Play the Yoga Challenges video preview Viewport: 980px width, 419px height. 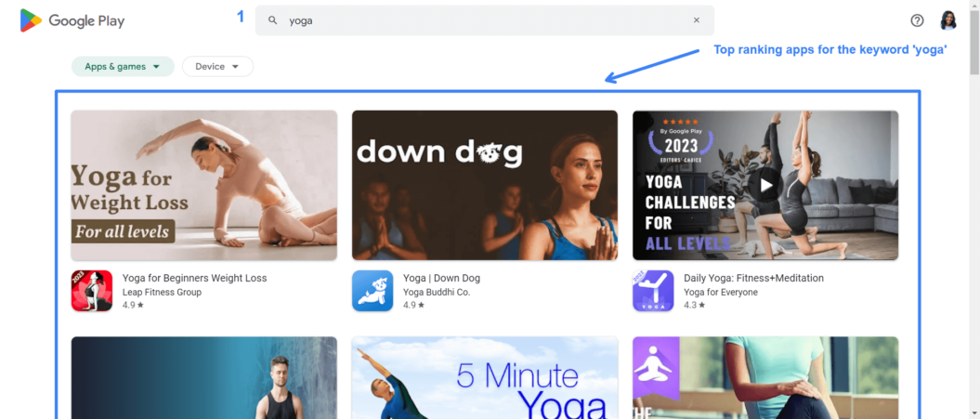tap(765, 185)
